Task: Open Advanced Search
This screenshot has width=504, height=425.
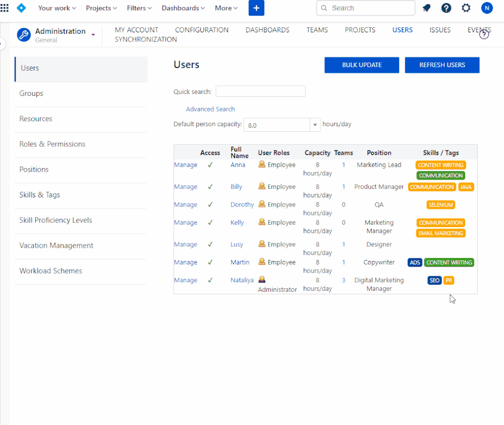Action: (x=210, y=109)
